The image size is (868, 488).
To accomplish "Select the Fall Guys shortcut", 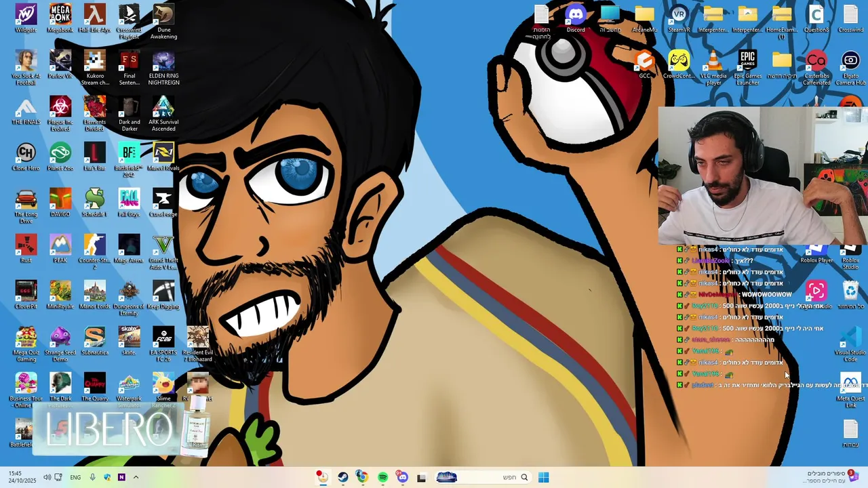I will click(x=129, y=203).
